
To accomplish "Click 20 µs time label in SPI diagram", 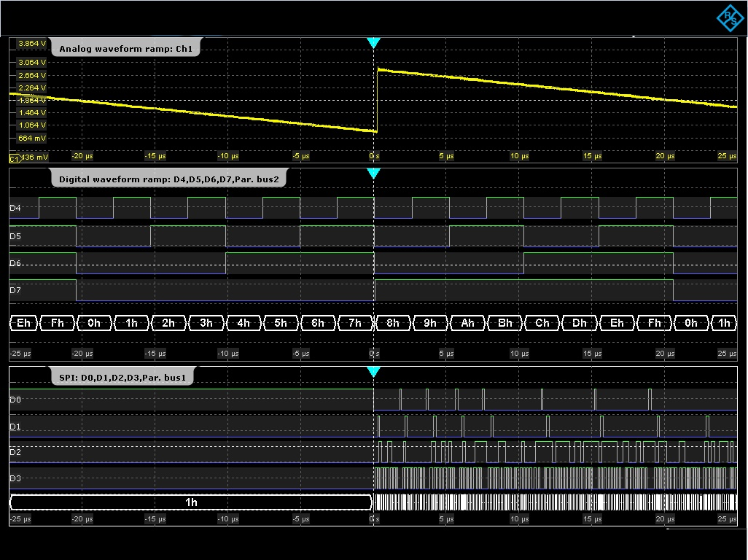I will 665,519.
